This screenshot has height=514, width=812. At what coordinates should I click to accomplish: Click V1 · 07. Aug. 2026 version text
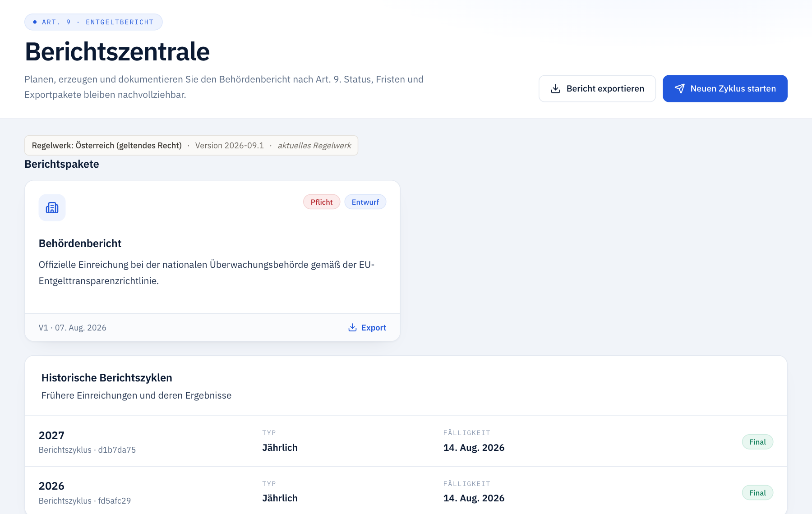click(x=73, y=328)
